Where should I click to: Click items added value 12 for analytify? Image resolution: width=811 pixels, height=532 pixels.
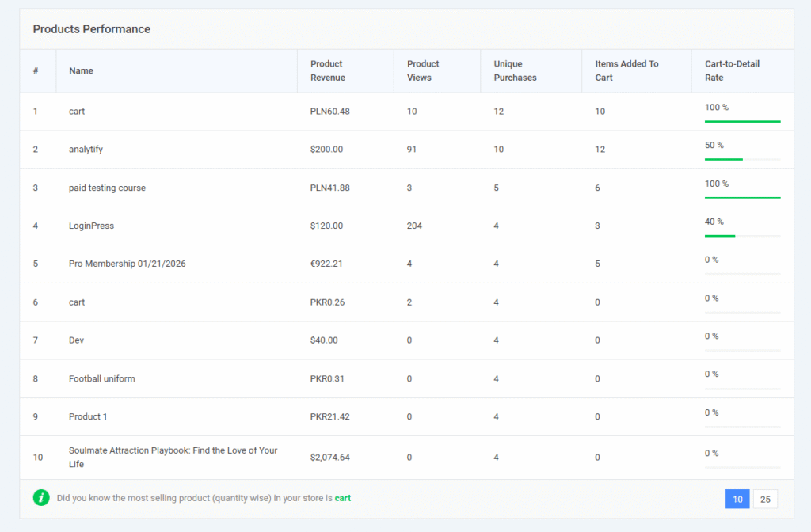[x=600, y=150]
